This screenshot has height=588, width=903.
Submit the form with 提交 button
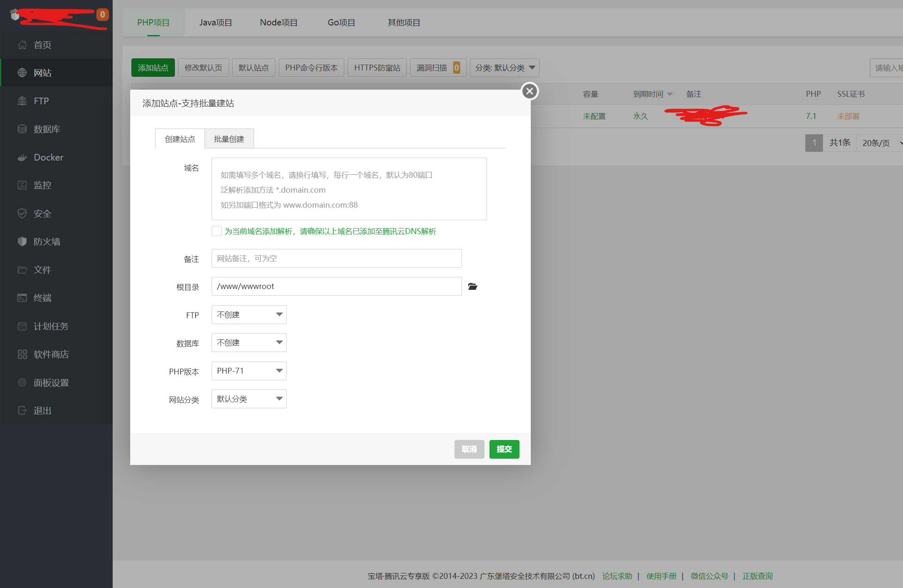(x=504, y=449)
